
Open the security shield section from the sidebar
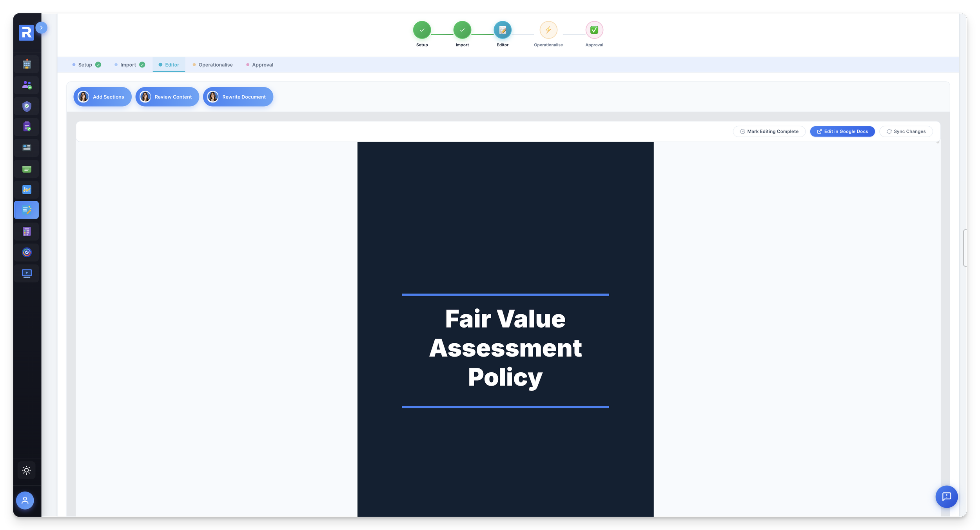point(26,106)
